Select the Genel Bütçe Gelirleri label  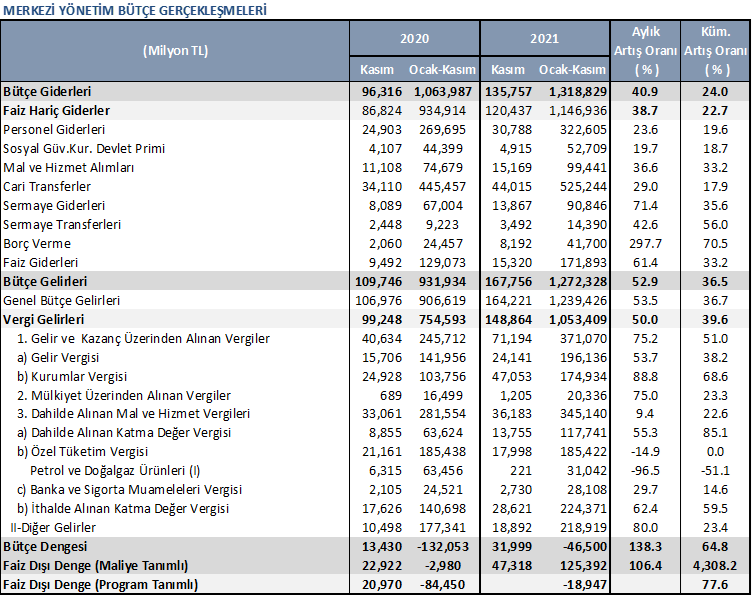click(x=61, y=301)
